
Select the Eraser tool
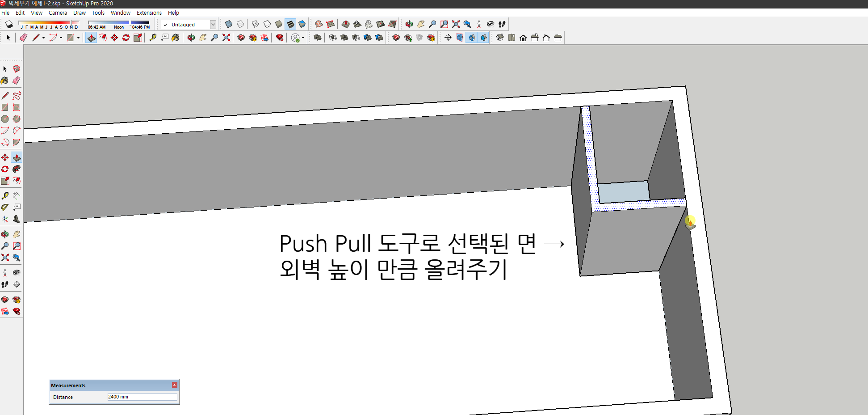click(23, 38)
